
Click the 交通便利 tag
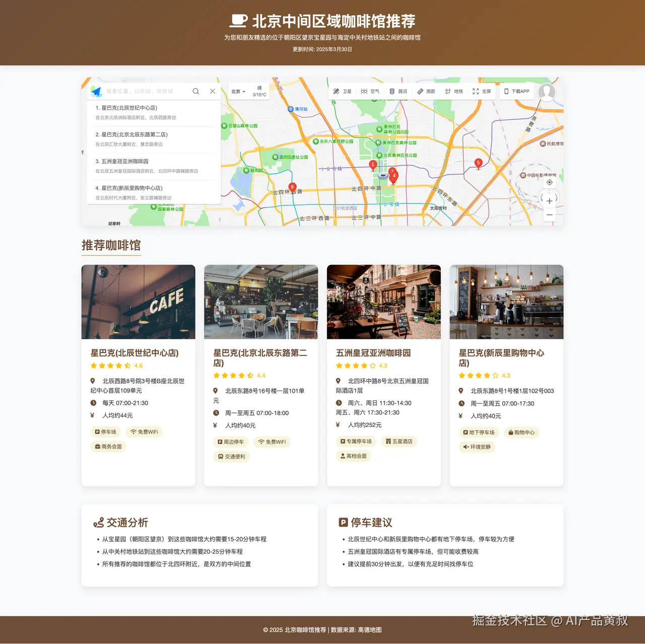click(232, 457)
